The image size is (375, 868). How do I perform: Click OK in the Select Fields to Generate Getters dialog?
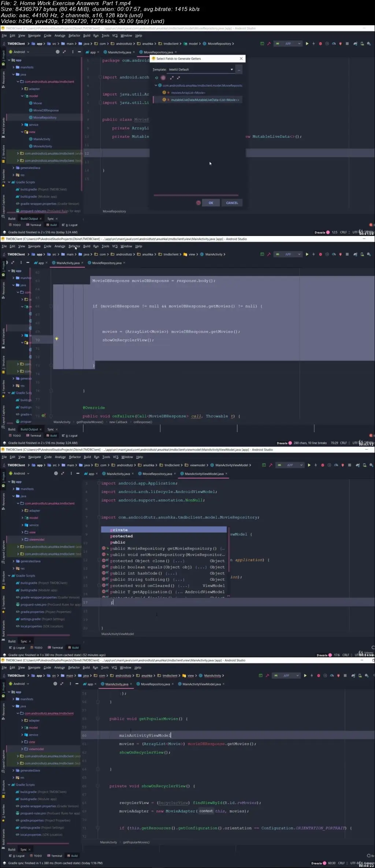tap(211, 203)
